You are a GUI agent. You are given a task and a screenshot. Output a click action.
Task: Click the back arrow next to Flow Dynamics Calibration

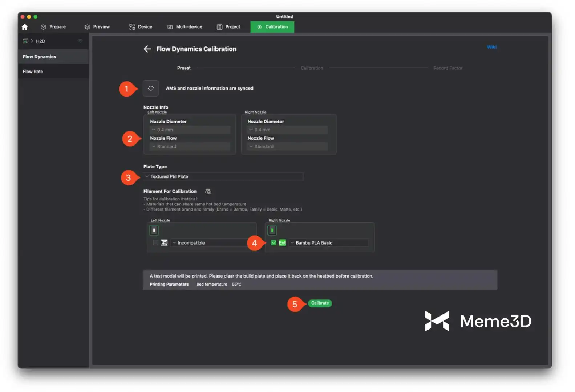coord(147,49)
